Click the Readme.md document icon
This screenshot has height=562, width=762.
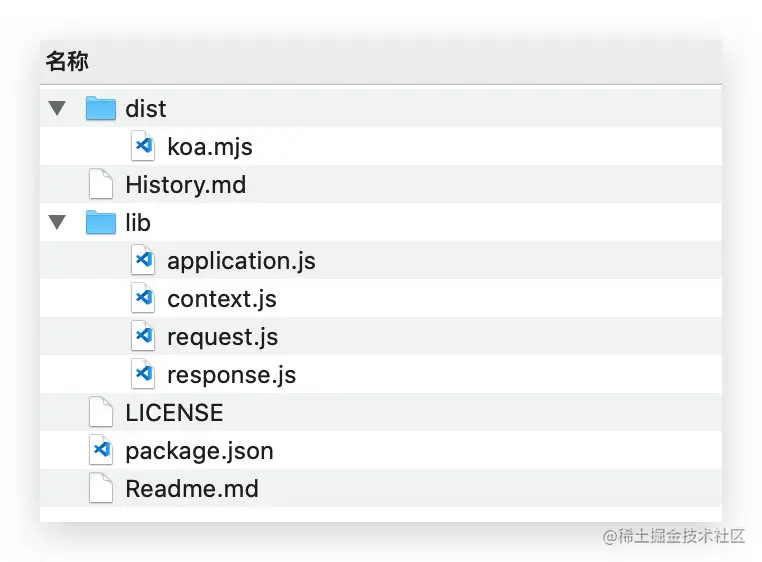click(x=101, y=488)
